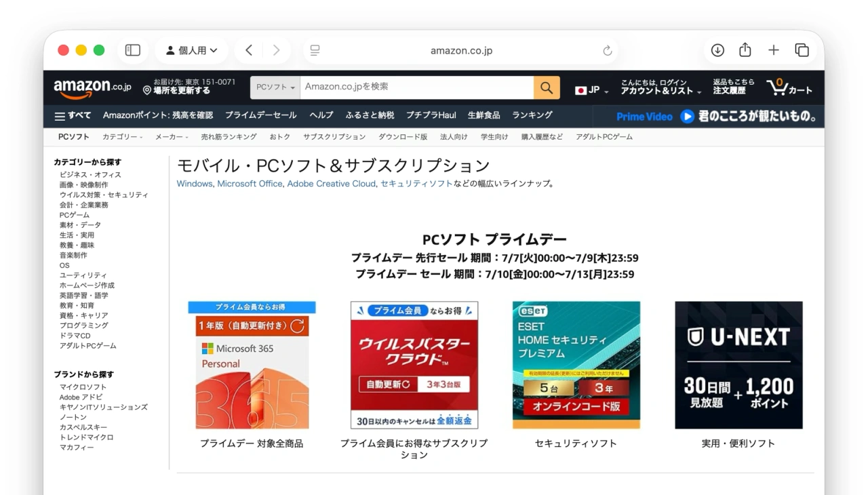Image resolution: width=868 pixels, height=495 pixels.
Task: Follow the セキュリティソフト link in the lineup sentence
Action: pyautogui.click(x=416, y=184)
